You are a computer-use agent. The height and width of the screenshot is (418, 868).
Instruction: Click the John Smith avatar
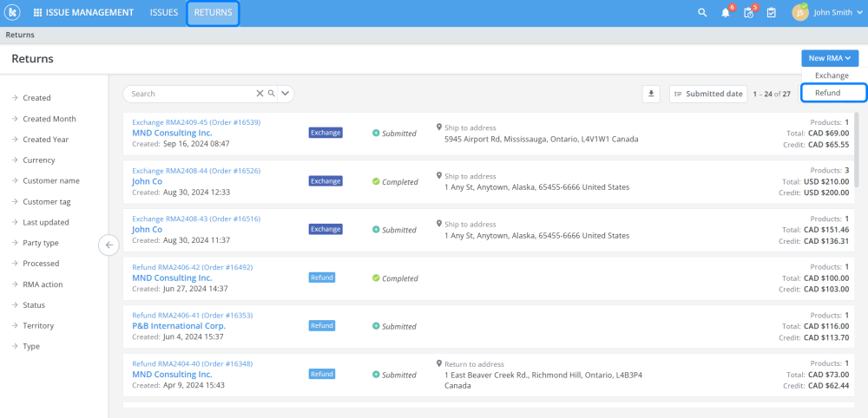[800, 13]
